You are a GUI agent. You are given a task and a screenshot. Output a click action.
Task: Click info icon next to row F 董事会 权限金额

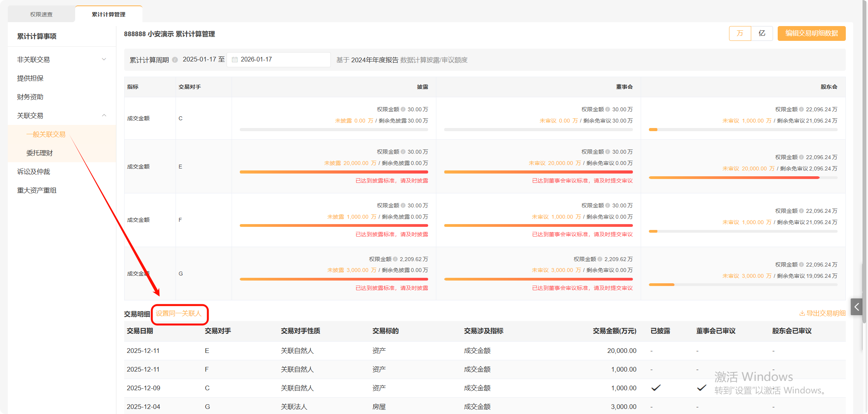[608, 205]
